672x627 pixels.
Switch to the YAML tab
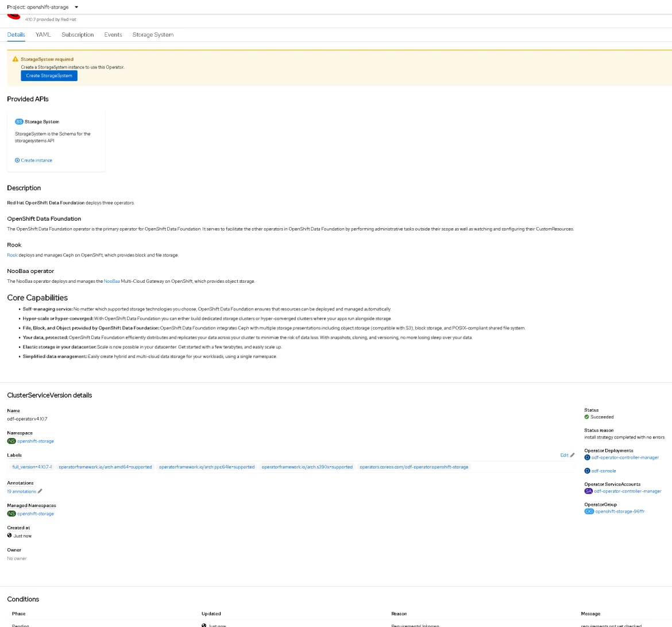pos(43,34)
